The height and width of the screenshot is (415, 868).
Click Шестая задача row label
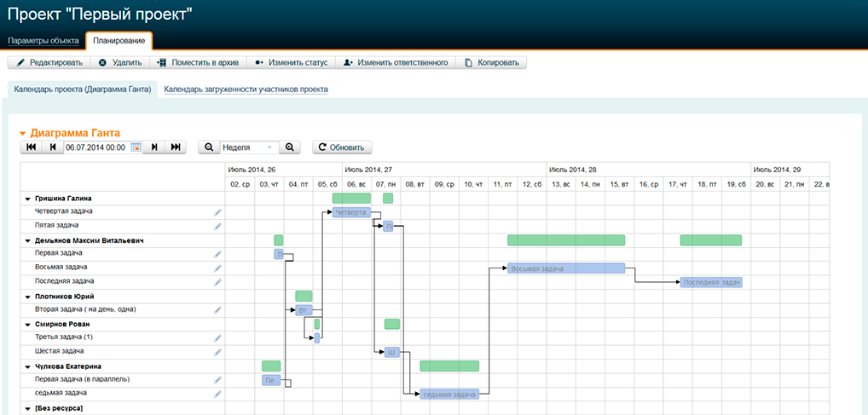point(59,351)
